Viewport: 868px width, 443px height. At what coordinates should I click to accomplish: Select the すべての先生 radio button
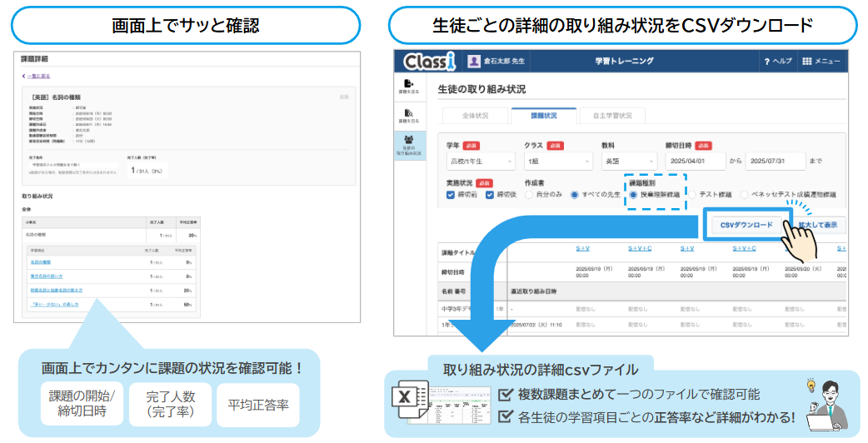pos(574,195)
